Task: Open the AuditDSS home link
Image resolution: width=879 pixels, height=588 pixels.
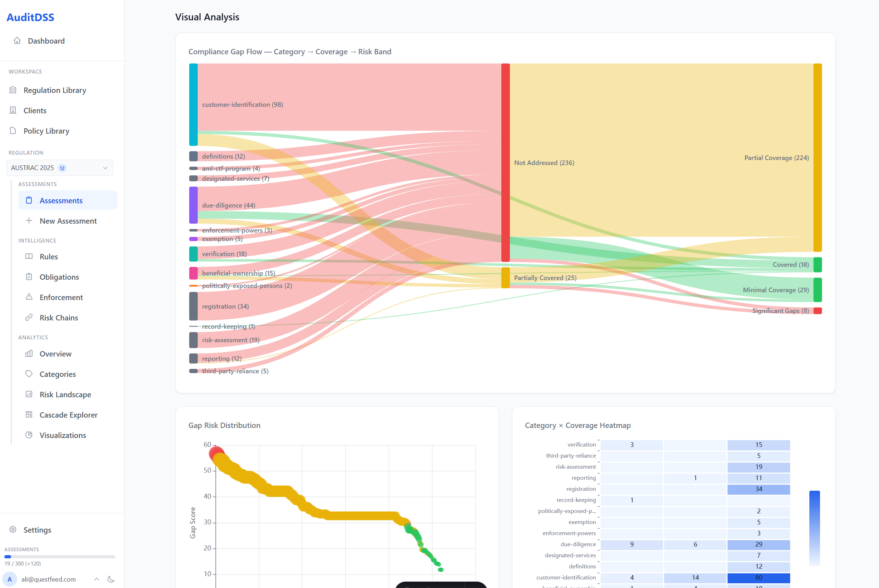Action: pyautogui.click(x=30, y=17)
